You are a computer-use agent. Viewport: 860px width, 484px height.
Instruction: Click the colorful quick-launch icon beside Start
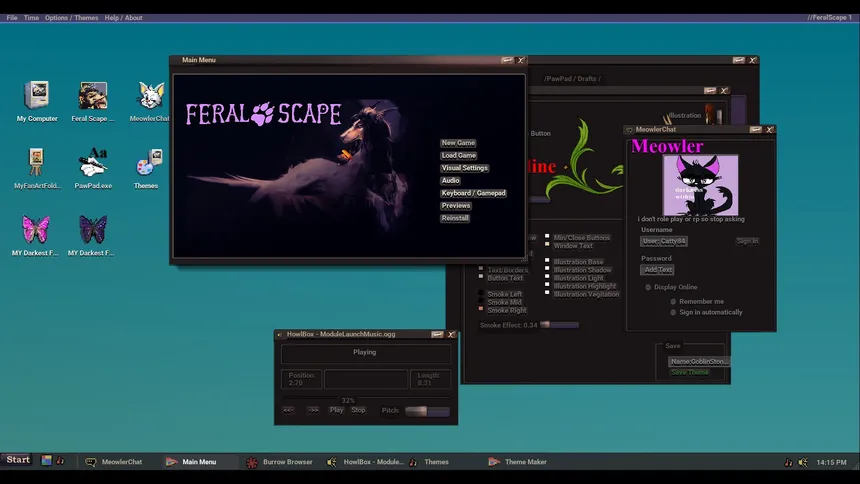click(x=47, y=461)
